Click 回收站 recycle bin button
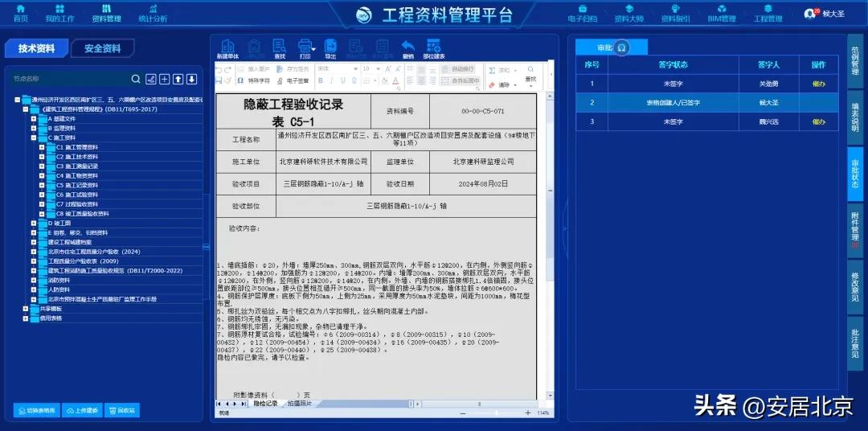This screenshot has height=431, width=868. (122, 411)
